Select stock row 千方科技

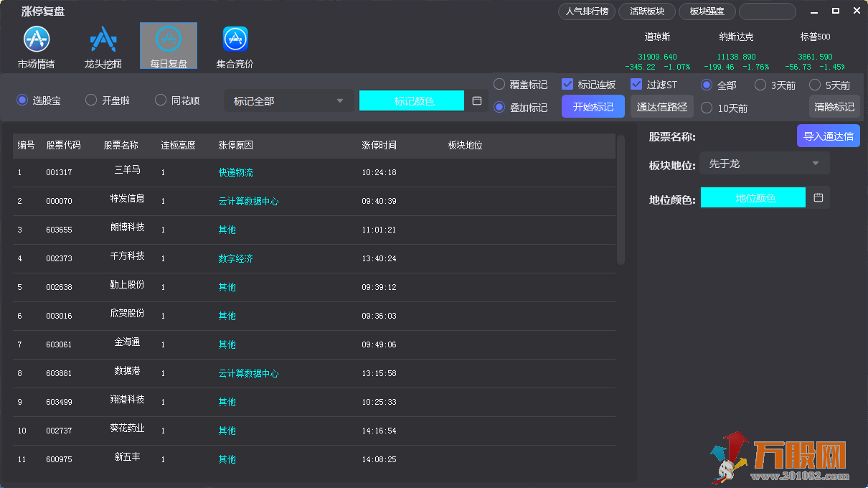pyautogui.click(x=314, y=258)
